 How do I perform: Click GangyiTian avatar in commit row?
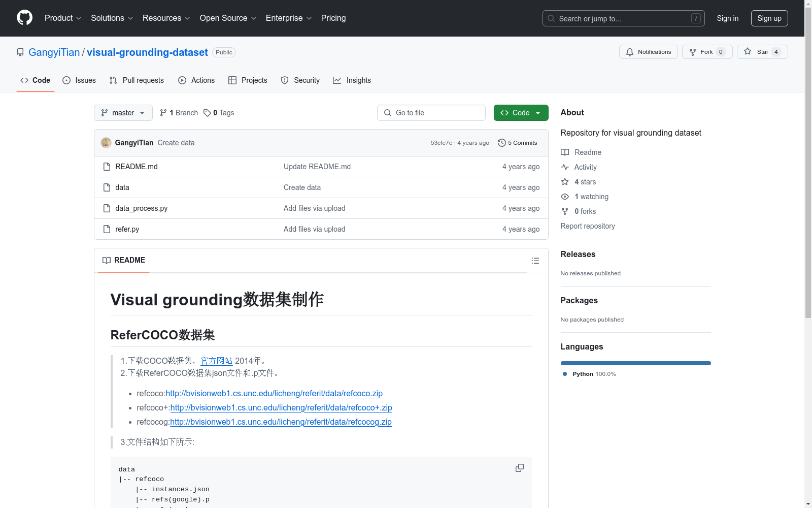pos(106,143)
